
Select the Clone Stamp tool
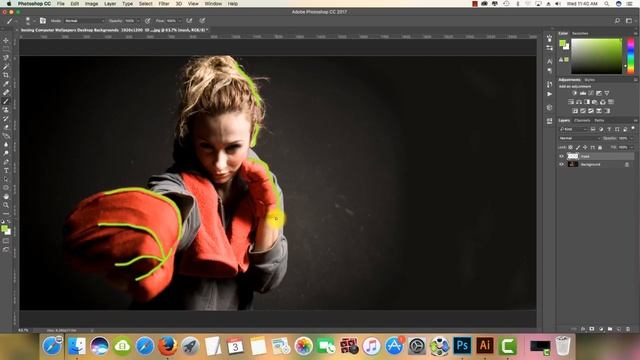pos(6,110)
